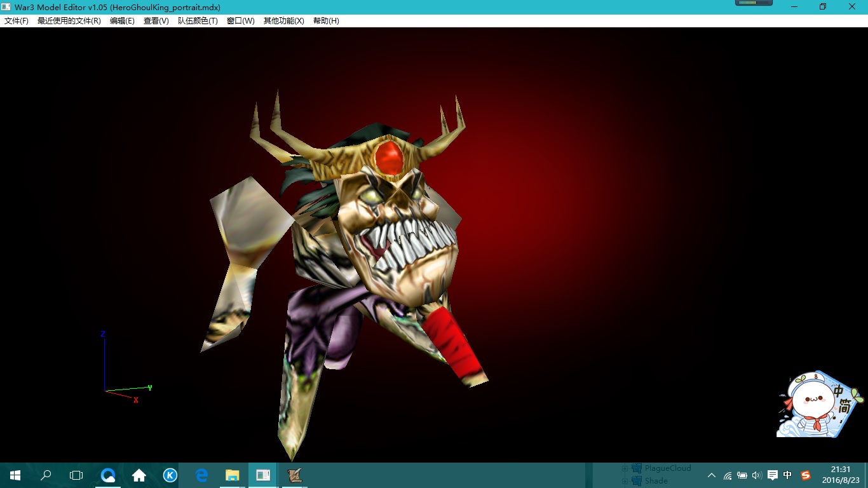Open the Windows Start menu

(15, 475)
